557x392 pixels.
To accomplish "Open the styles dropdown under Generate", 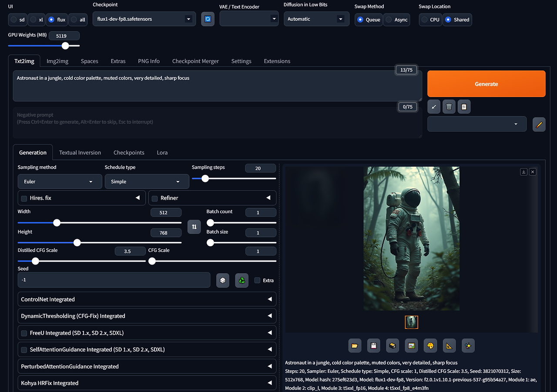I will coord(477,124).
